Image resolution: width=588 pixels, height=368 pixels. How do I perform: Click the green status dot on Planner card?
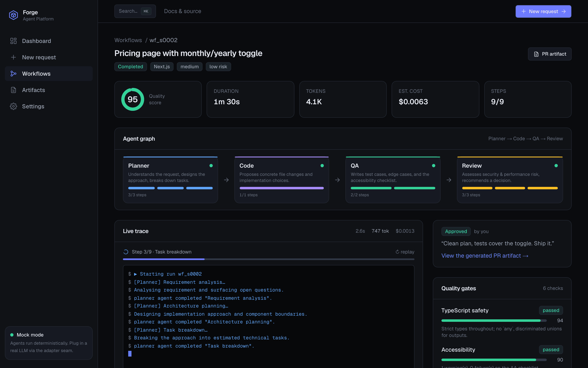pos(211,166)
